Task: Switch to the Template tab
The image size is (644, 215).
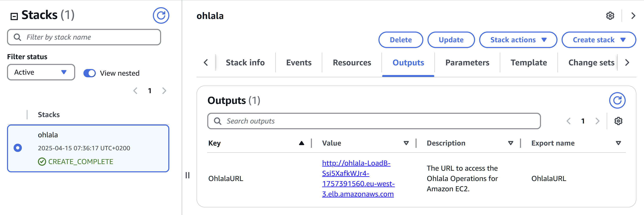Action: [x=528, y=63]
